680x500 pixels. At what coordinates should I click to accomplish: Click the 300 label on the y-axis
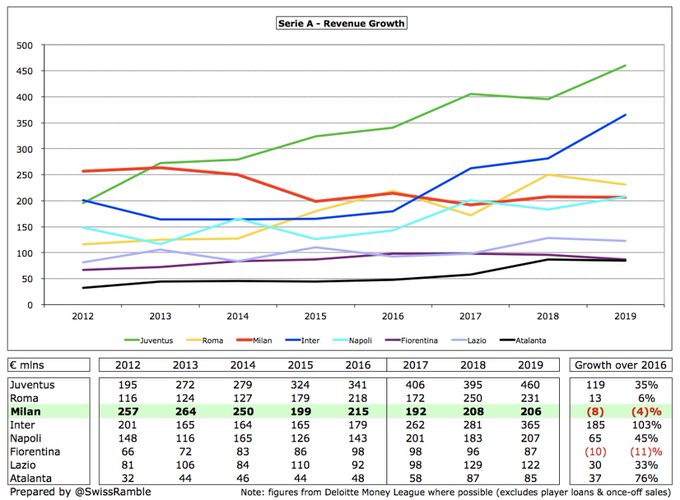pyautogui.click(x=24, y=149)
